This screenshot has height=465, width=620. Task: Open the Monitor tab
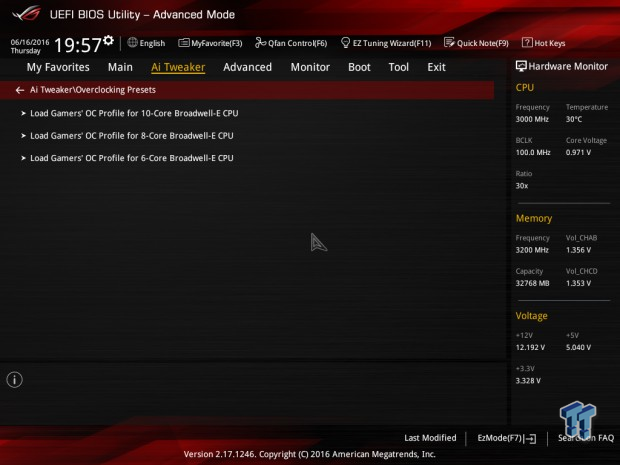310,67
